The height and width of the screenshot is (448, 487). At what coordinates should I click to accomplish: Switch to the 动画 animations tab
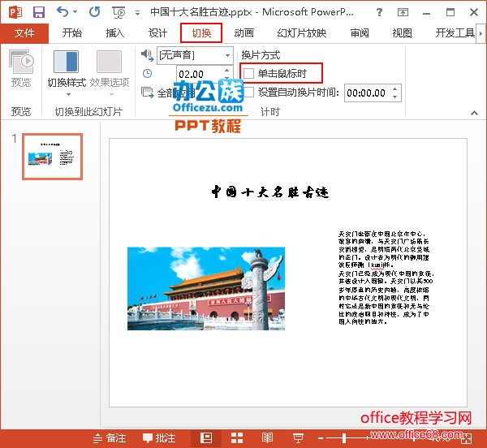tap(243, 33)
